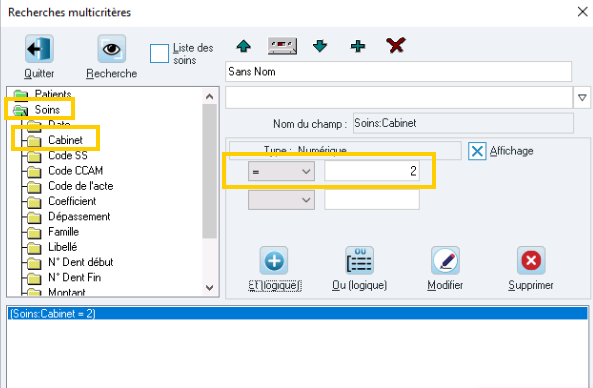Open the equals operator dropdown
The image size is (593, 388).
tap(281, 171)
